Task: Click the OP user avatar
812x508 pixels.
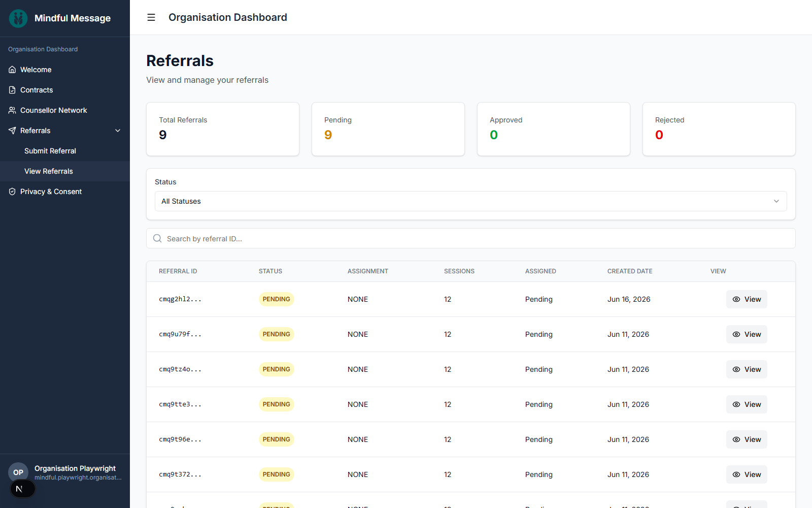Action: click(18, 472)
